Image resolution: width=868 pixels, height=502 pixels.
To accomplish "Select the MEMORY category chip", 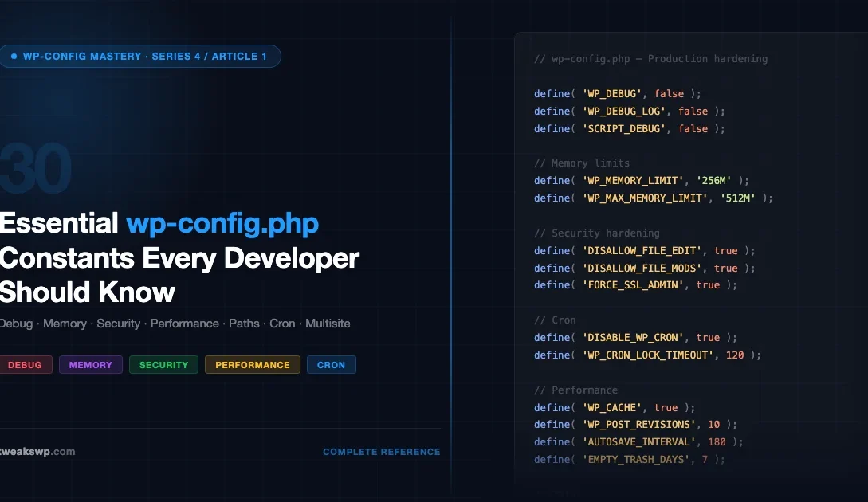I will click(90, 364).
